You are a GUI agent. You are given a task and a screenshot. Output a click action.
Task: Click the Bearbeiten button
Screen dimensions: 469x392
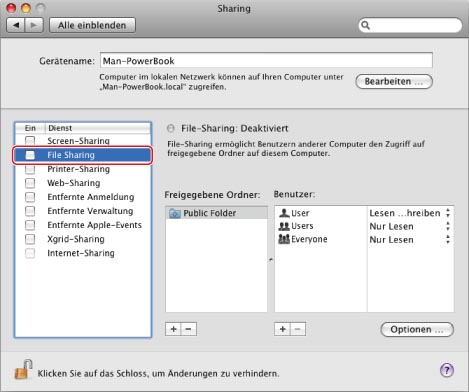tap(394, 82)
